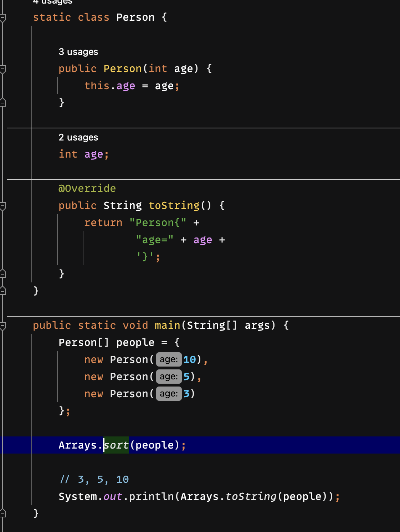Viewport: 400px width, 532px height.
Task: Click the highlighted sort method call
Action: (116, 445)
